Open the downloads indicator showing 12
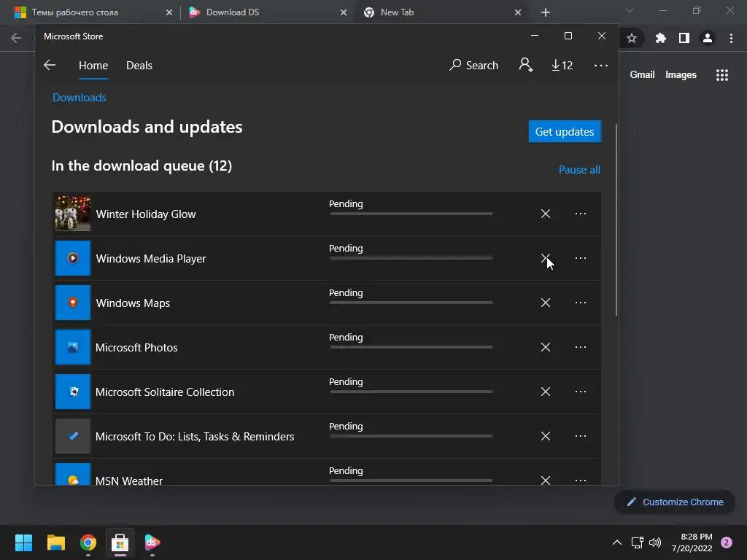747x560 pixels. [x=562, y=65]
